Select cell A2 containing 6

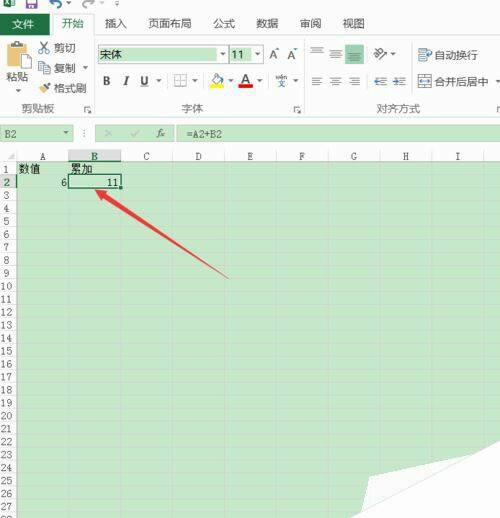pos(42,182)
